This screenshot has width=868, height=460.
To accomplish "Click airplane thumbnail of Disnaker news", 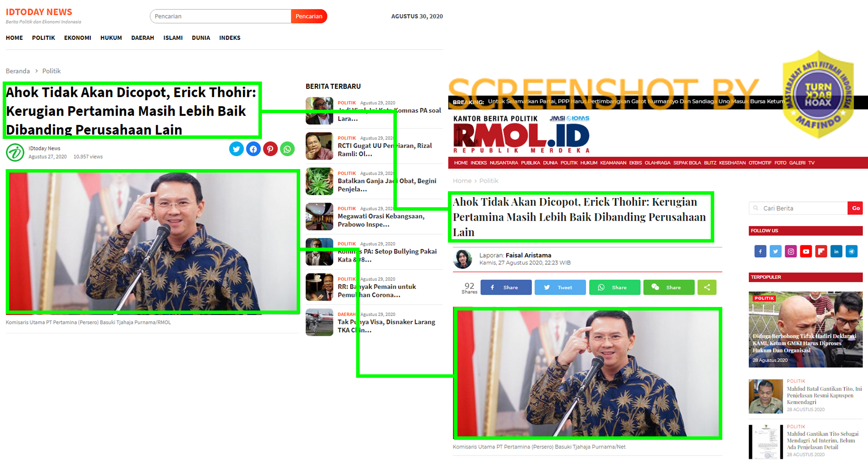I will 319,322.
